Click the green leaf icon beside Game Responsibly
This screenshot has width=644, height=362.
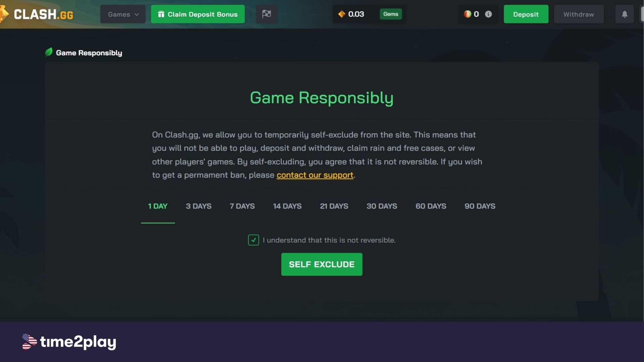pos(49,52)
